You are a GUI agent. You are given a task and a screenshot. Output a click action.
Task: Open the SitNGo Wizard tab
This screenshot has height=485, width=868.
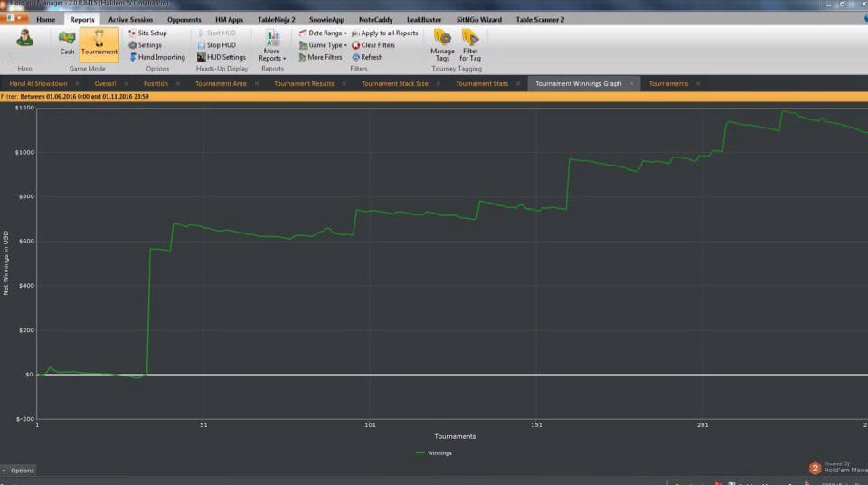click(x=479, y=19)
